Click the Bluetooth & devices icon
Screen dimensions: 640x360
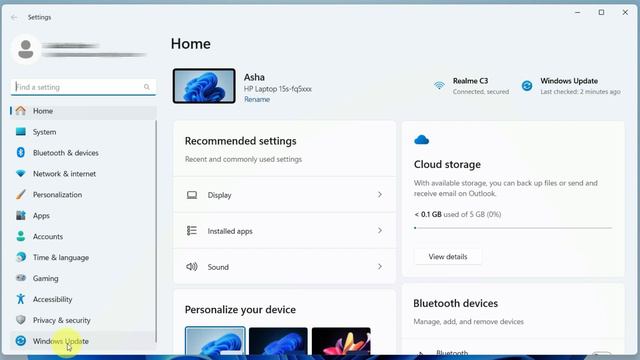click(x=20, y=153)
